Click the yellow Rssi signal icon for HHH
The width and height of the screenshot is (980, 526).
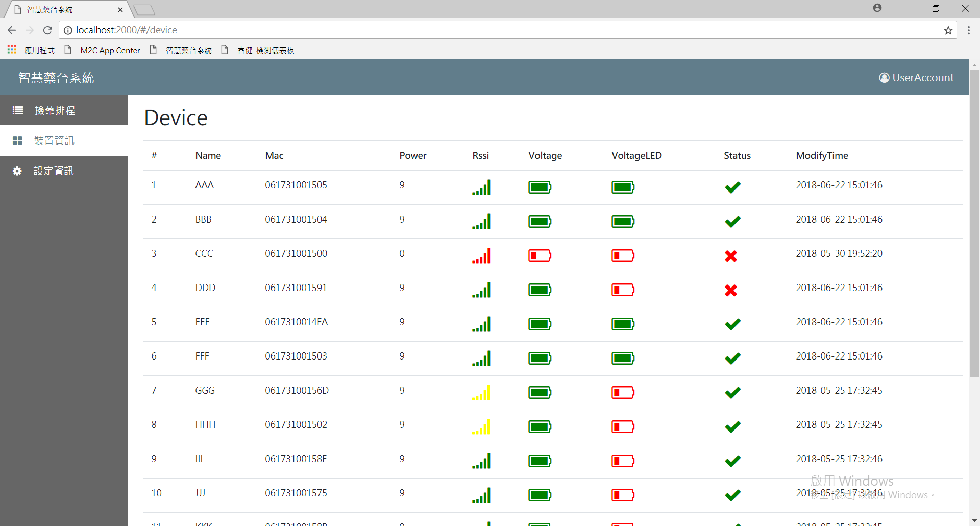481,426
